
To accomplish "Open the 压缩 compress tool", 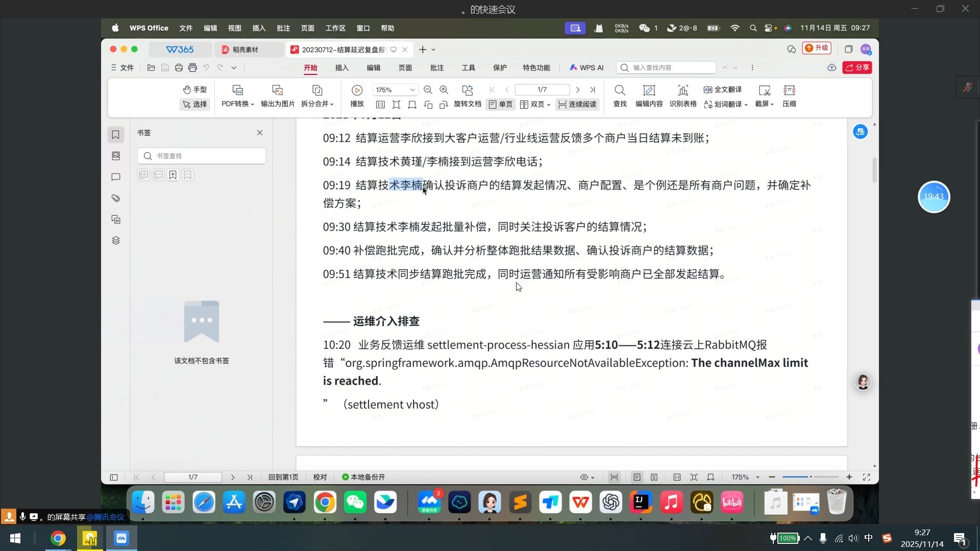I will pyautogui.click(x=789, y=96).
